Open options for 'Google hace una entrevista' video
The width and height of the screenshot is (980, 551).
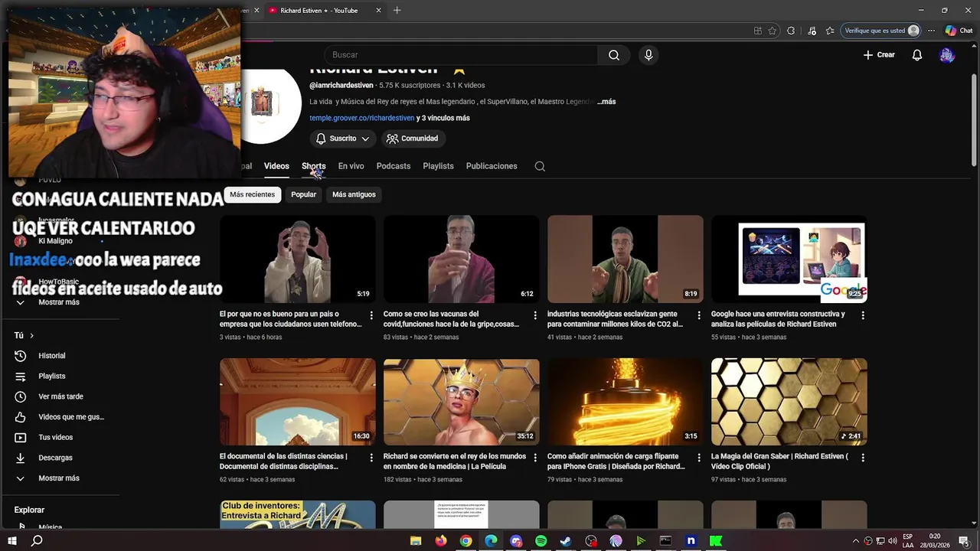point(863,315)
